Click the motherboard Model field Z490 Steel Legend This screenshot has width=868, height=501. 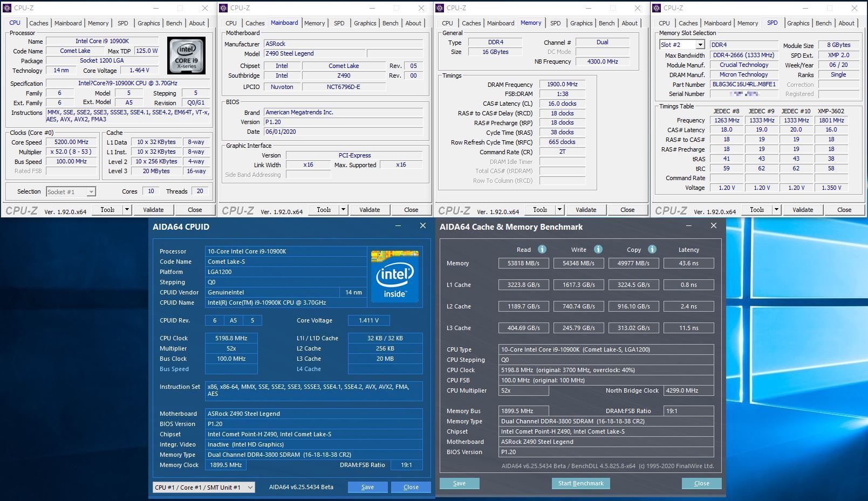click(315, 53)
